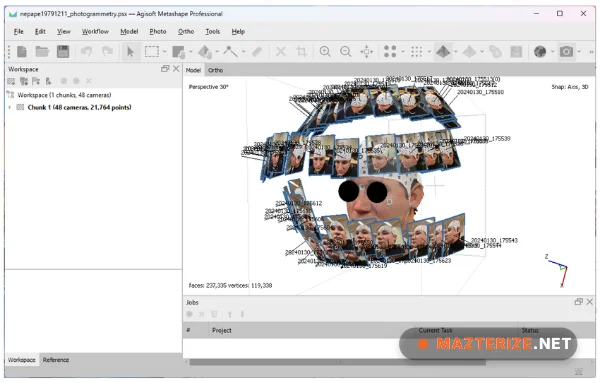The height and width of the screenshot is (383, 600).
Task: Select the Navigation arrow pointer tool
Action: tap(130, 51)
